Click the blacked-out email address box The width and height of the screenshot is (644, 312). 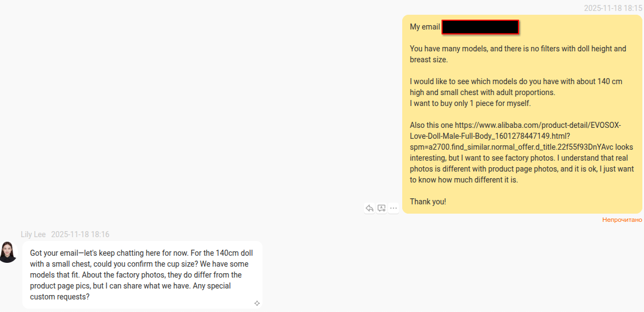(x=480, y=27)
